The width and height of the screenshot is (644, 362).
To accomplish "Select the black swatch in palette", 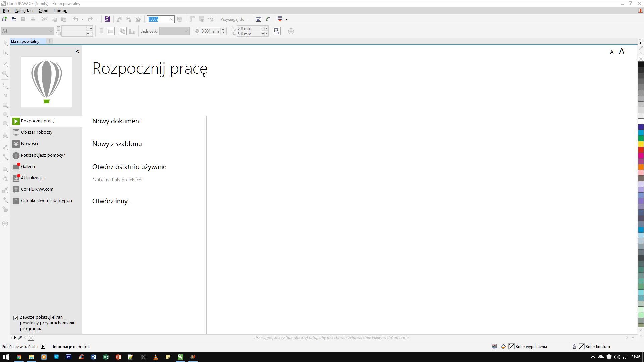I will (641, 64).
